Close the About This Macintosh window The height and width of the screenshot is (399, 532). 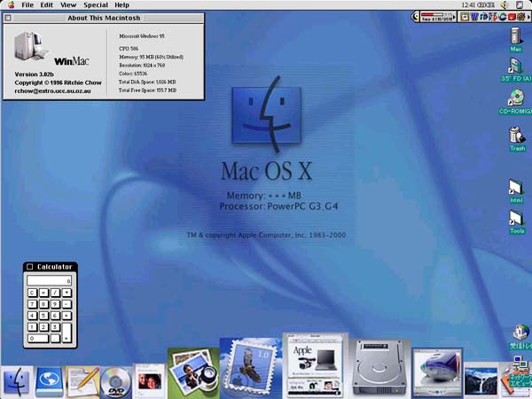8,18
